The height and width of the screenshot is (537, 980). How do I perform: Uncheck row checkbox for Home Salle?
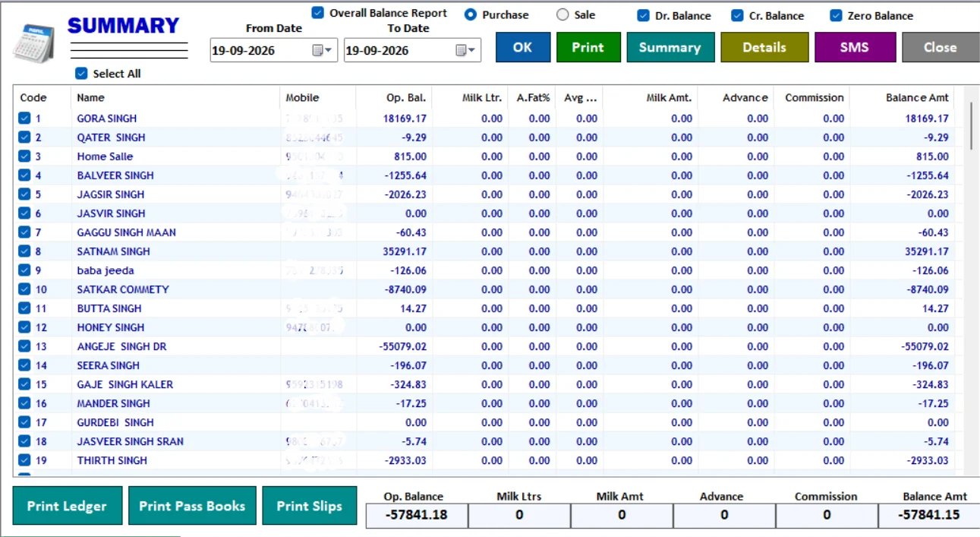24,156
